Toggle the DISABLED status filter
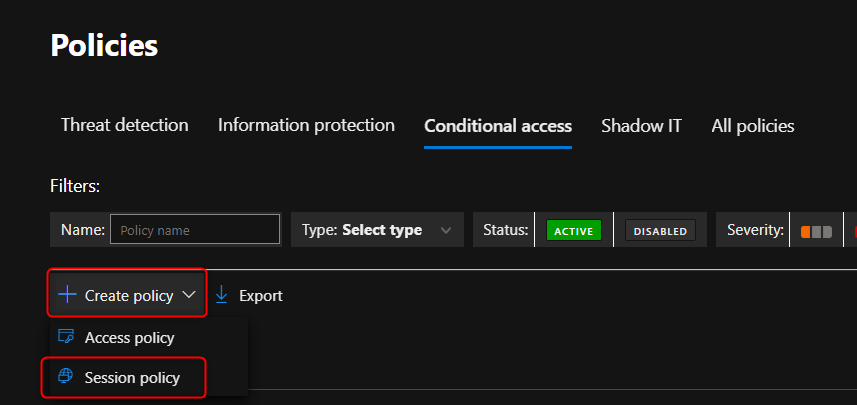 point(660,231)
